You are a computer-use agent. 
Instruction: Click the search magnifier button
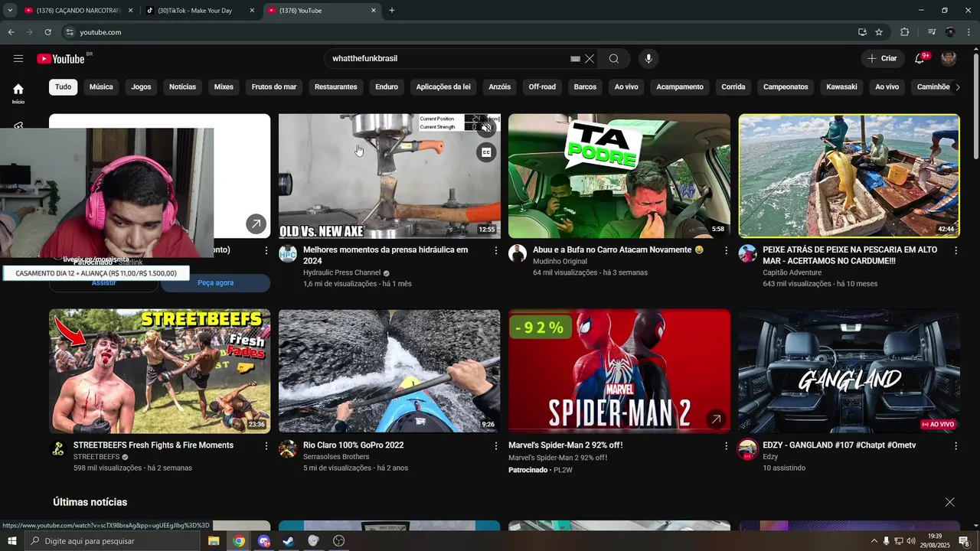pos(614,59)
